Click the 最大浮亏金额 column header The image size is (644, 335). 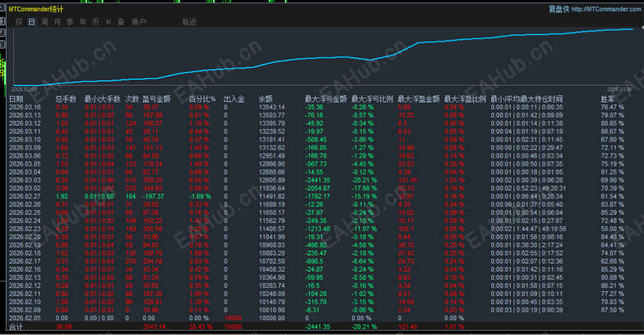[325, 99]
